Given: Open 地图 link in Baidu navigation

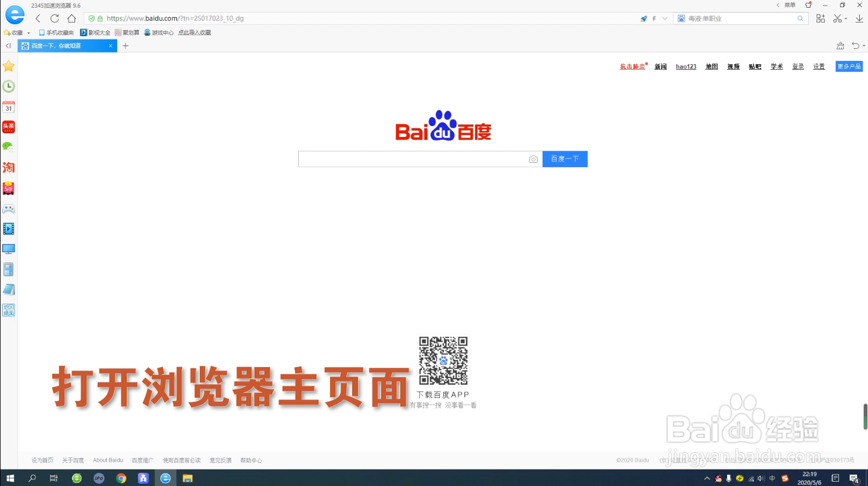Looking at the screenshot, I should [712, 66].
